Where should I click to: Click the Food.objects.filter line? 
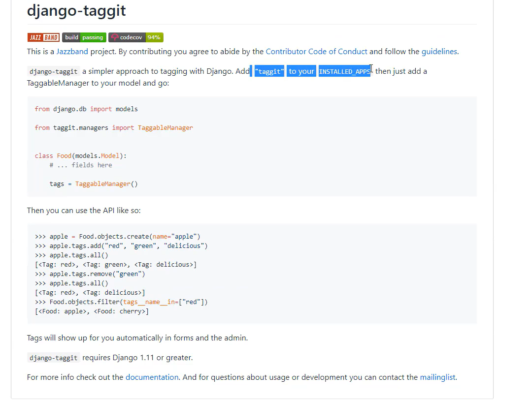pyautogui.click(x=121, y=302)
